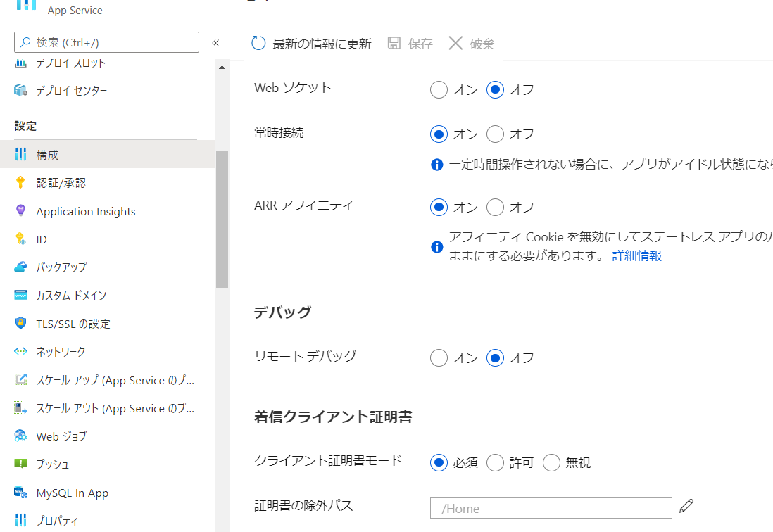Viewport: 773px width, 532px height.
Task: Select オン for ARR アフィニティ
Action: [439, 208]
